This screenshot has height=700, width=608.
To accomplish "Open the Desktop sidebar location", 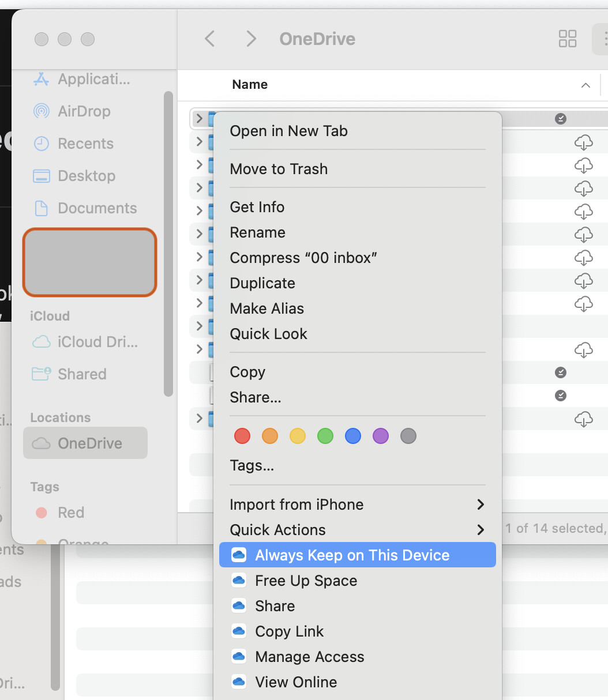I will (74, 176).
